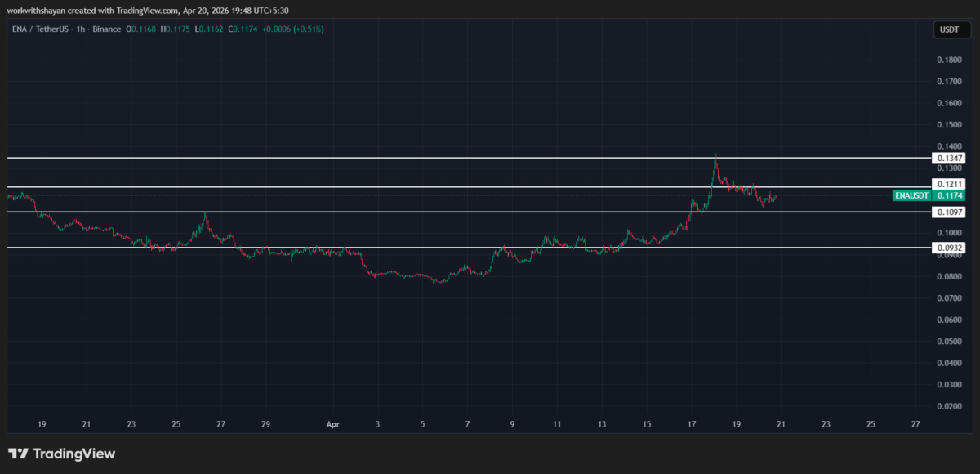Click the Apr label on the time axis
This screenshot has height=474, width=980.
coord(332,424)
